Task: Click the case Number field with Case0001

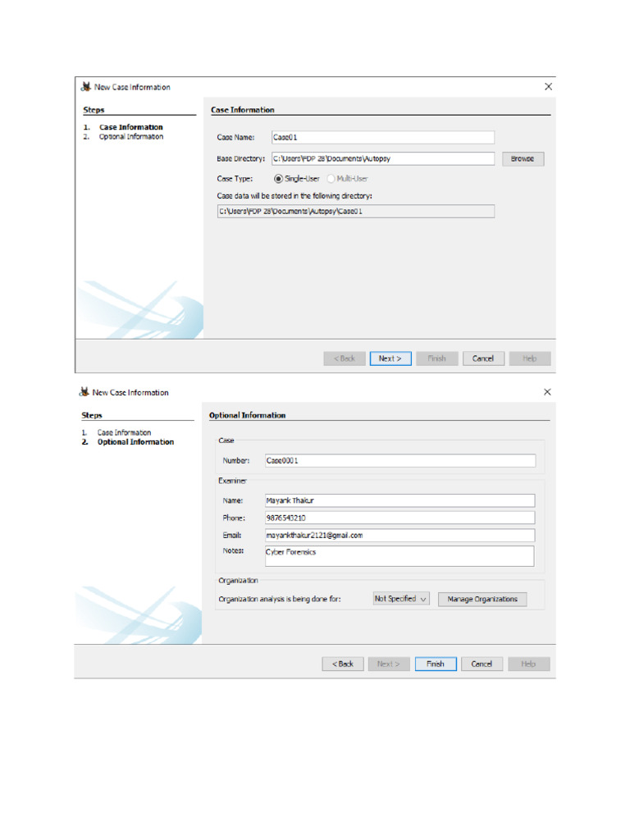Action: [399, 460]
